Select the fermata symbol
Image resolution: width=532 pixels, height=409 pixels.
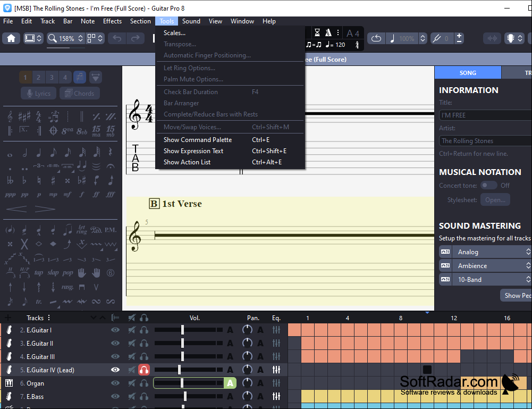coord(110,166)
